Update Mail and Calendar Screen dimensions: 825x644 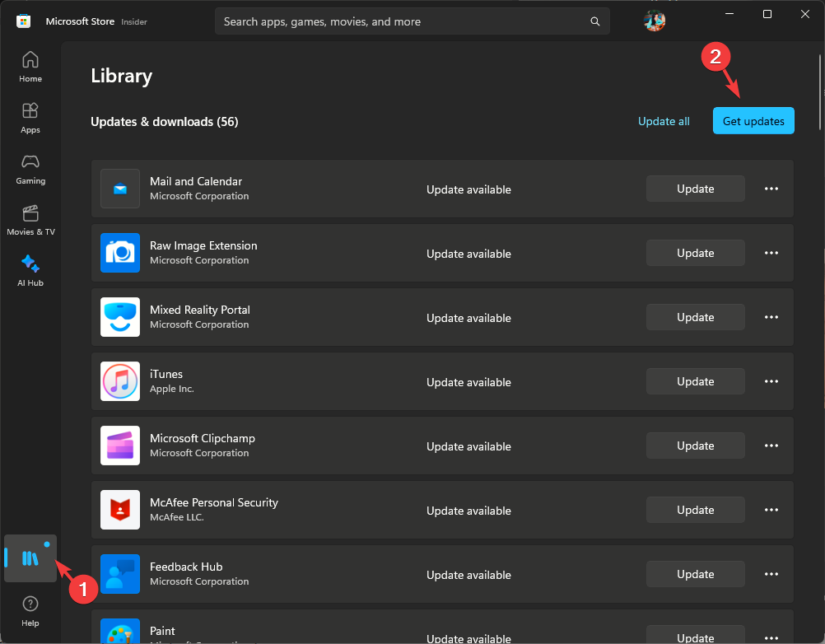(x=696, y=189)
